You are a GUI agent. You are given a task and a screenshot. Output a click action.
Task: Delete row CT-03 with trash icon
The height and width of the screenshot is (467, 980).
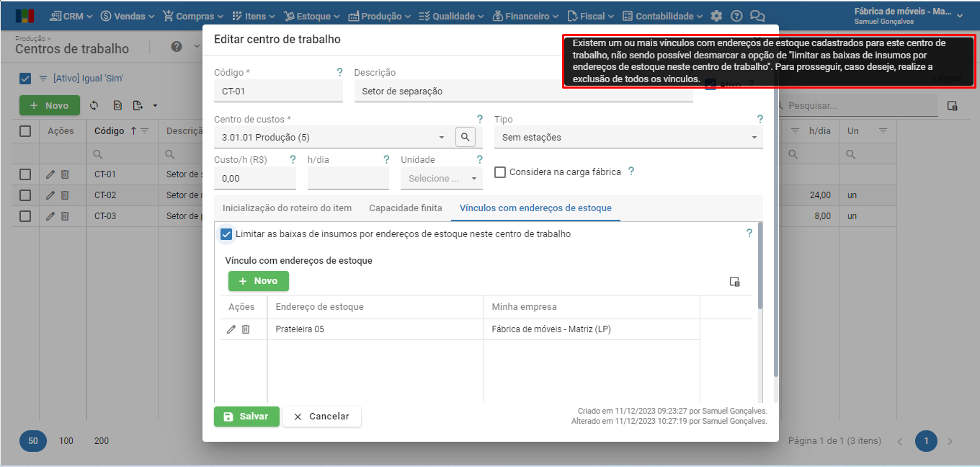(64, 216)
